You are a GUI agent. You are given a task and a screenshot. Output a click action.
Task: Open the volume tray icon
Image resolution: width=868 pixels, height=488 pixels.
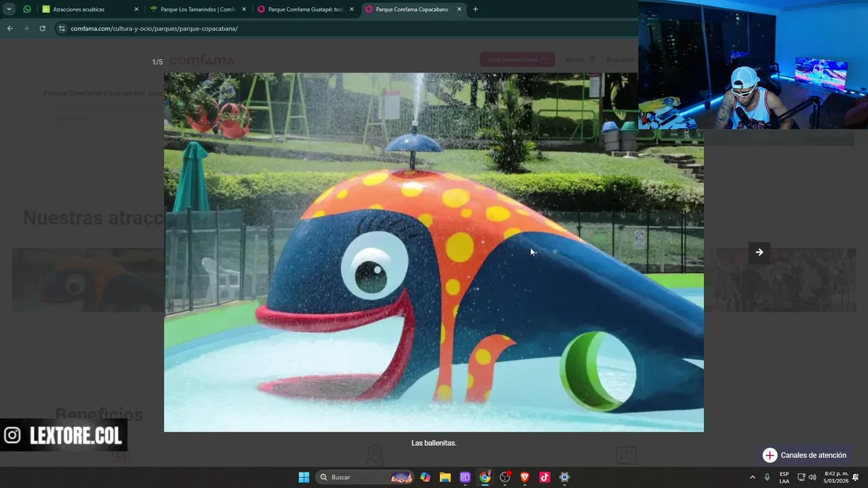812,477
